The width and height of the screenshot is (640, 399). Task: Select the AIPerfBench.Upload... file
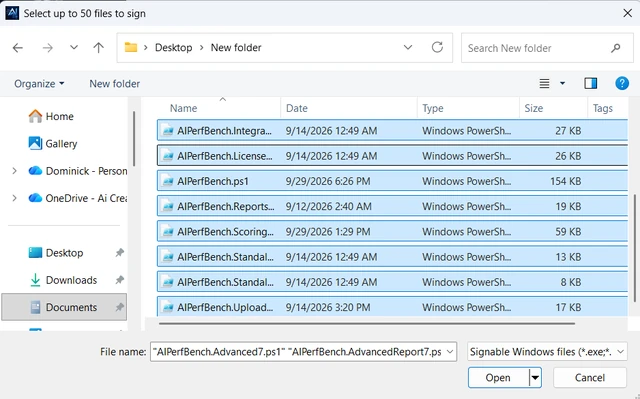pos(392,307)
